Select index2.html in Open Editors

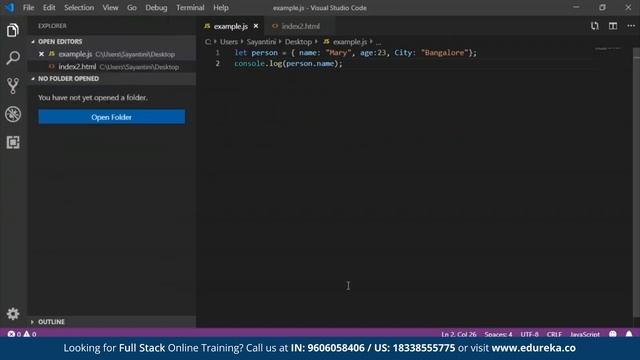112,67
